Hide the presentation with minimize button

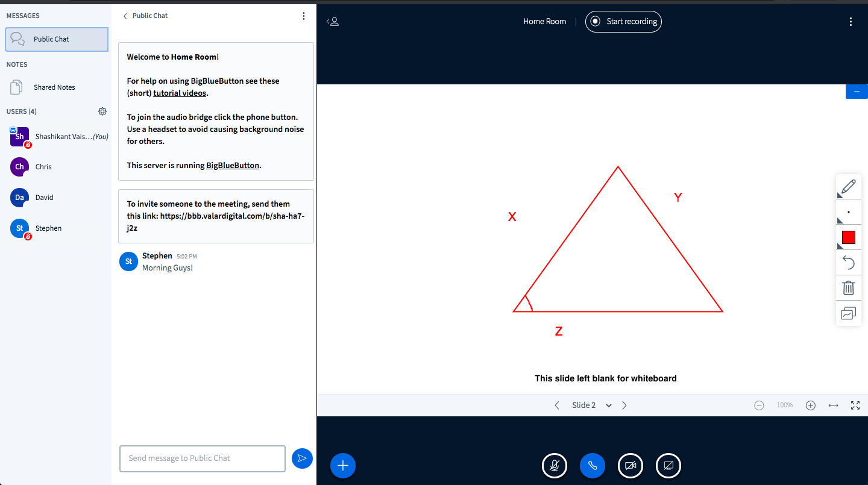click(857, 92)
